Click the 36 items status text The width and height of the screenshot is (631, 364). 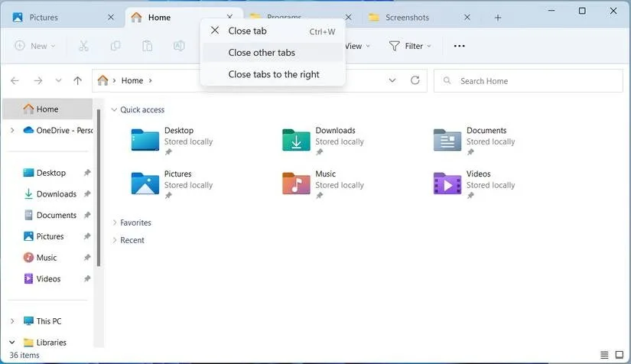point(24,355)
